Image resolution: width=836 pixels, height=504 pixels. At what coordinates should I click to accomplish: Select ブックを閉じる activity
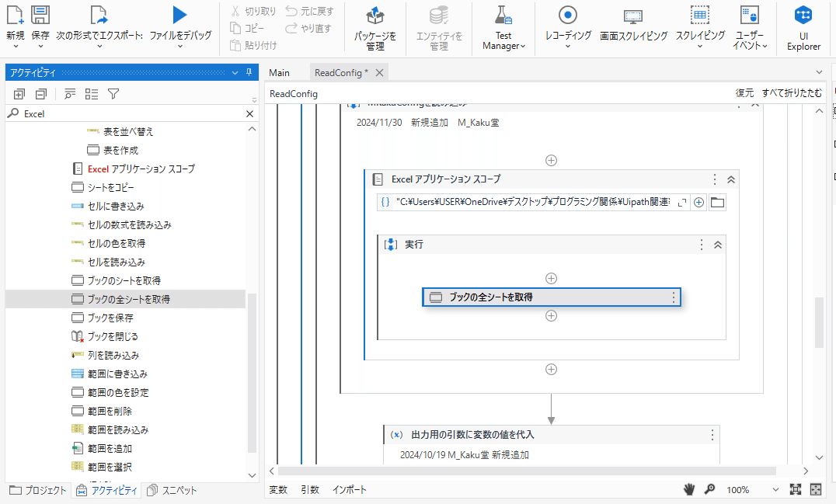tap(105, 337)
